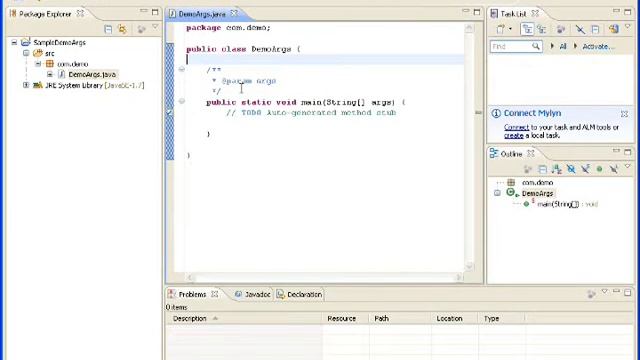Switch to the DemoArgs.java editor tab

[202, 14]
